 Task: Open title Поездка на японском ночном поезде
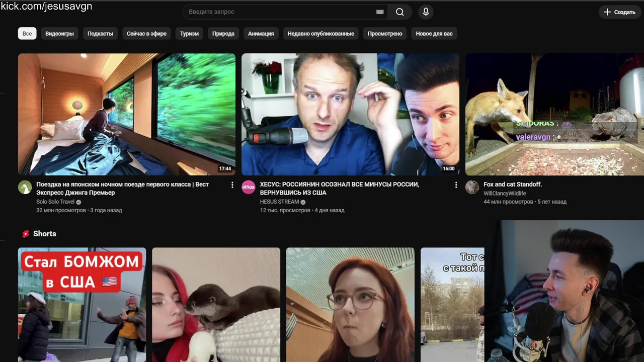[x=122, y=189]
